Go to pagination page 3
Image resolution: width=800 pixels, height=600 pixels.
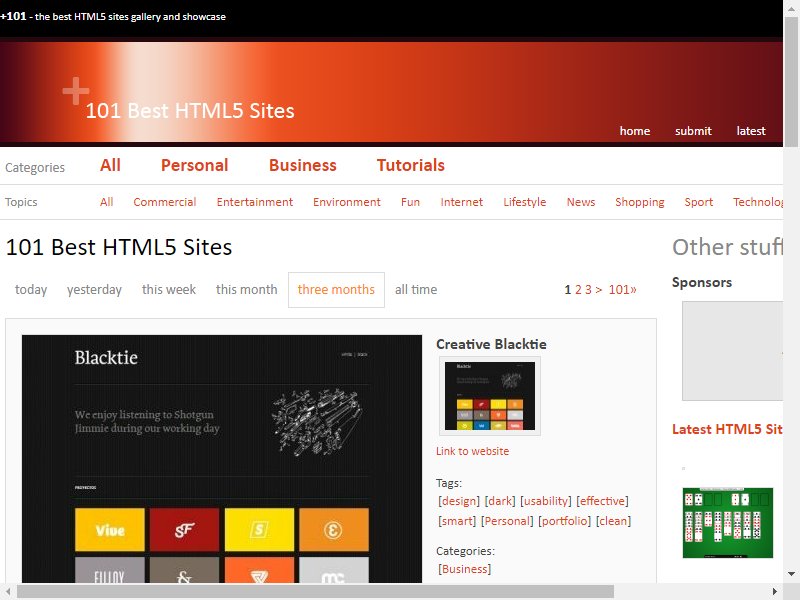[x=588, y=290]
